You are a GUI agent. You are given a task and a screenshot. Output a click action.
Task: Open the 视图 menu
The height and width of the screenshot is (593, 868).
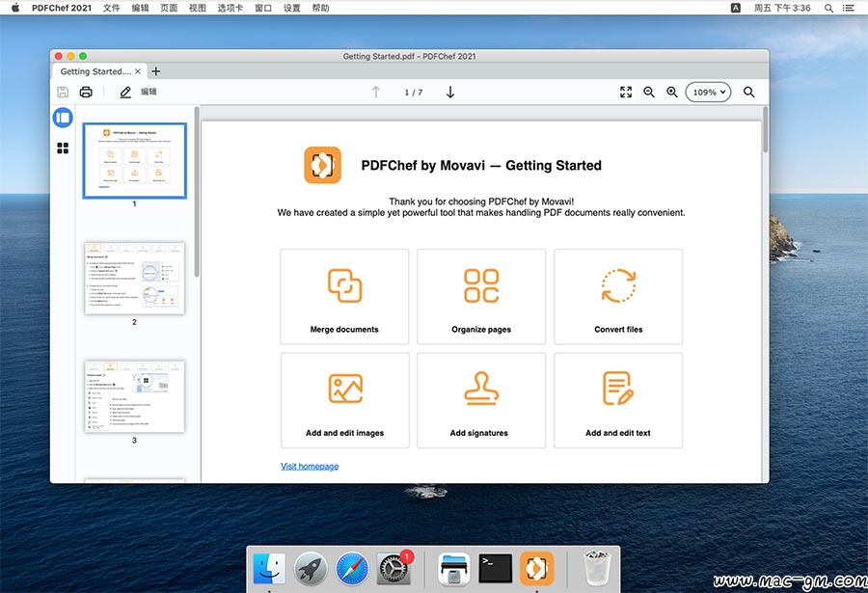click(198, 8)
